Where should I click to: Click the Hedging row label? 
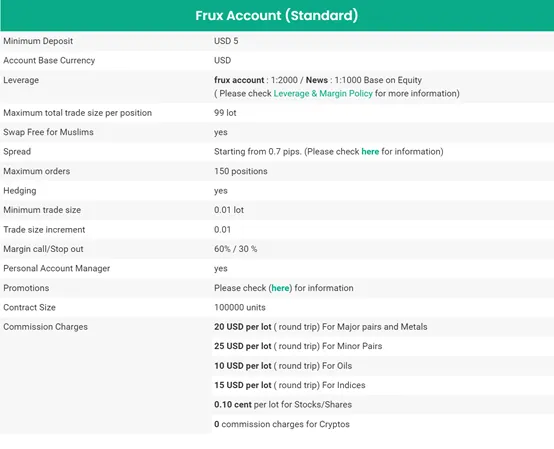click(20, 191)
